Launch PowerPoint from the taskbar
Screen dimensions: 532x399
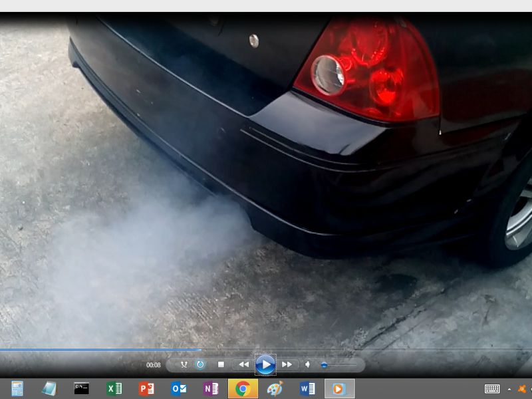(x=146, y=389)
